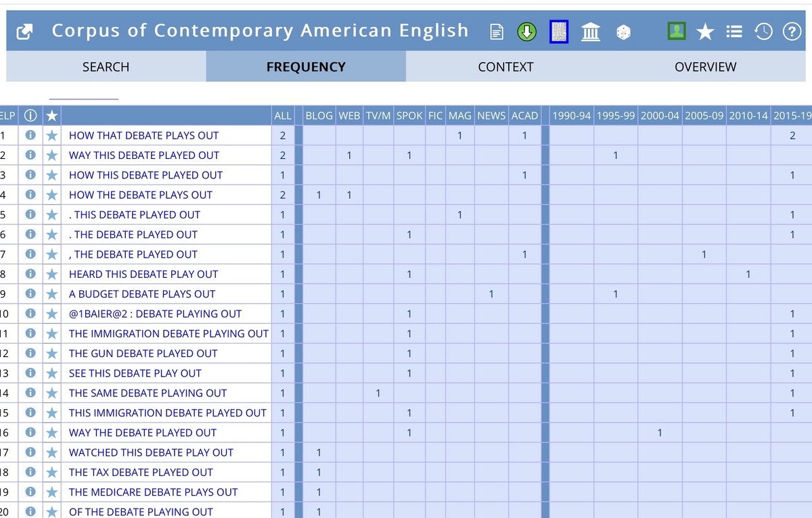Open WAY THE DEBATE PLAYED OUT phrase link

coord(143,433)
